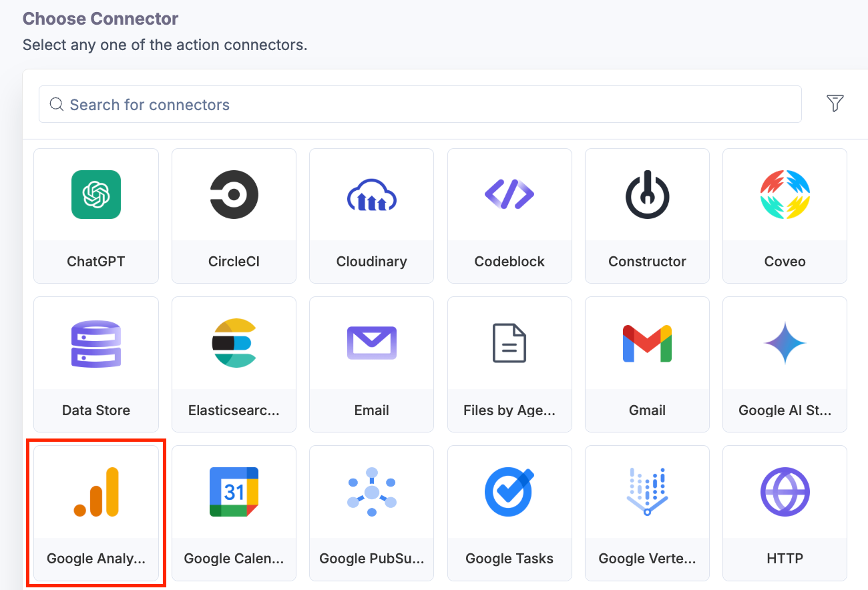Click the Constructor label text
The image size is (868, 590).
pyautogui.click(x=647, y=261)
